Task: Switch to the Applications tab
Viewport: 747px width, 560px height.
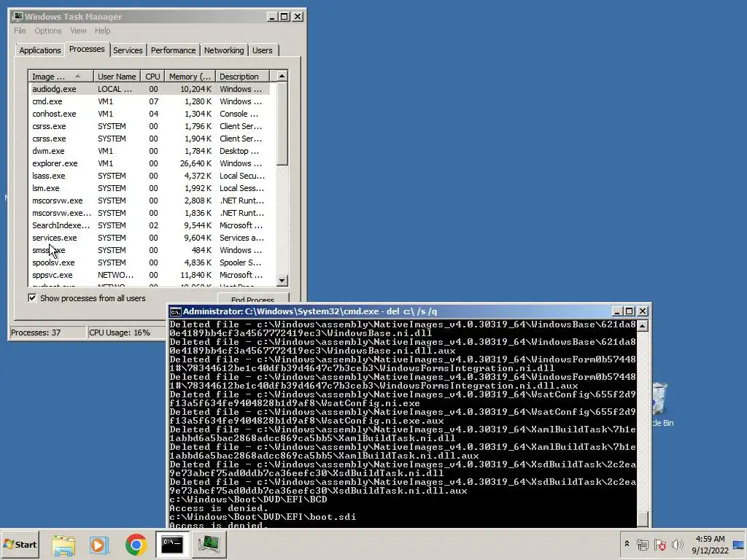Action: click(x=40, y=50)
